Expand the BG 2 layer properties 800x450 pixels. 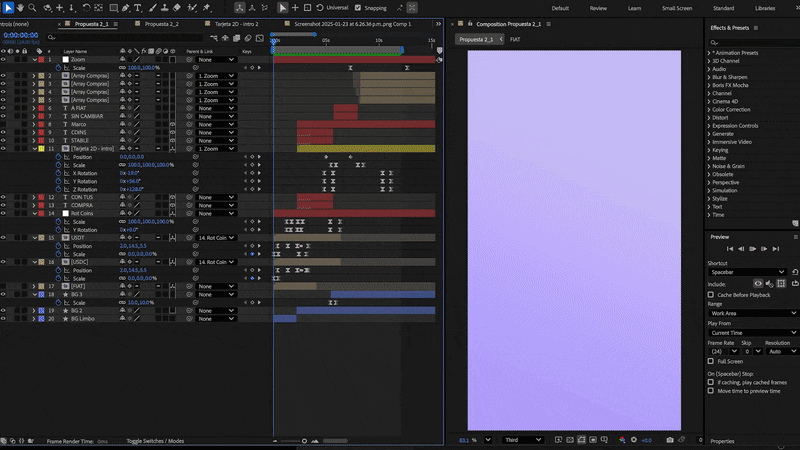[x=34, y=310]
